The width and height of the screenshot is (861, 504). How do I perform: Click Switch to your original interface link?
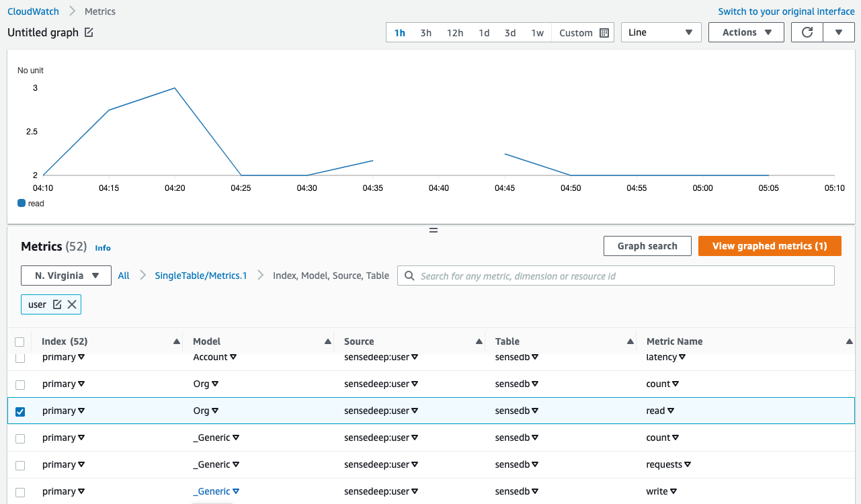tap(786, 11)
